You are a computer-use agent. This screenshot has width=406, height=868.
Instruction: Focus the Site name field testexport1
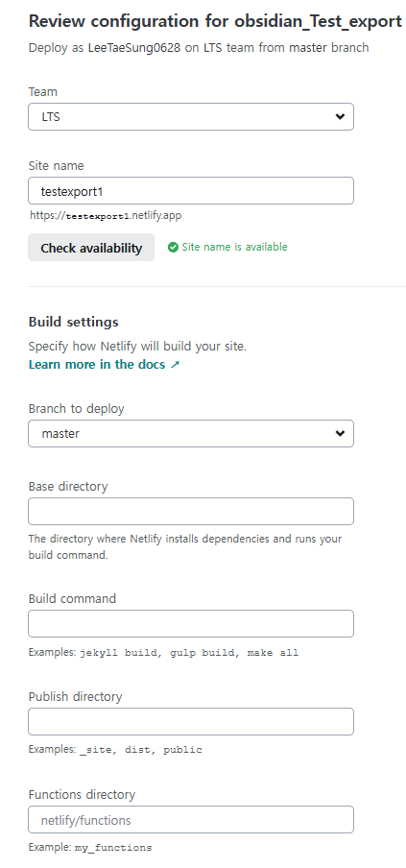pyautogui.click(x=191, y=191)
